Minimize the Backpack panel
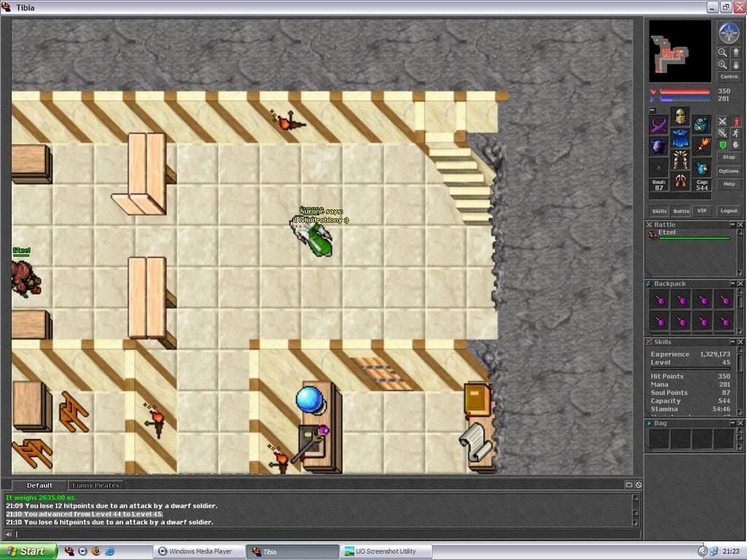This screenshot has height=560, width=747. pos(732,284)
